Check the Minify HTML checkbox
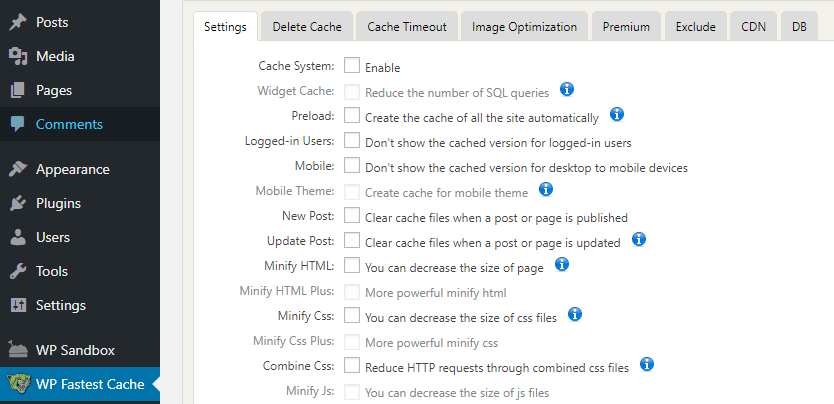Image resolution: width=834 pixels, height=404 pixels. (352, 265)
